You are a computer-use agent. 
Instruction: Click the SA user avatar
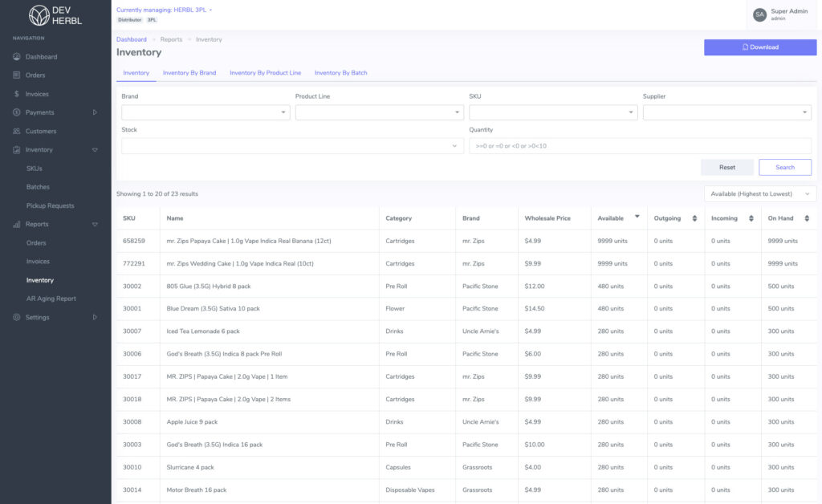(x=759, y=14)
